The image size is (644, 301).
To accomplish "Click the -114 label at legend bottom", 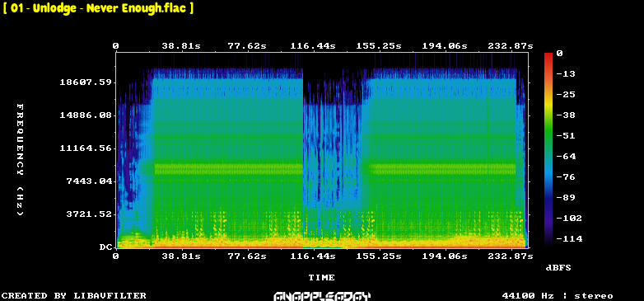I will (x=569, y=238).
